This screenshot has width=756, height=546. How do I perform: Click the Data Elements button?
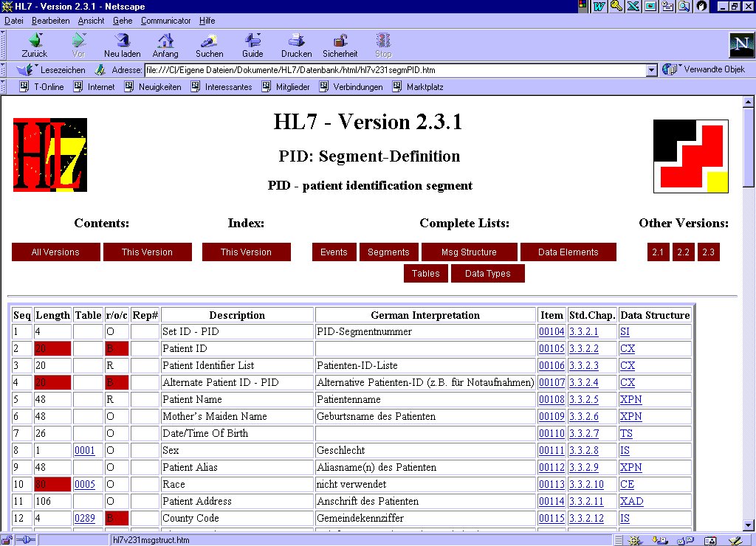click(x=568, y=252)
